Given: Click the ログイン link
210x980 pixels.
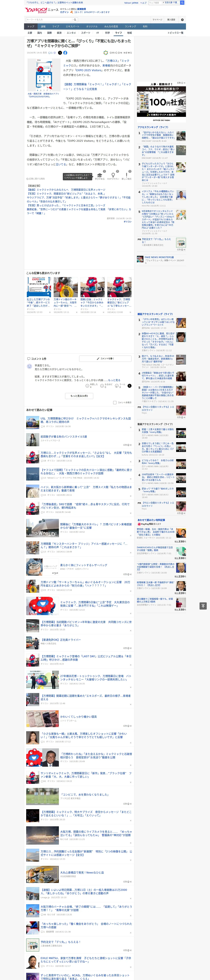Looking at the screenshot, I should coord(64,12).
